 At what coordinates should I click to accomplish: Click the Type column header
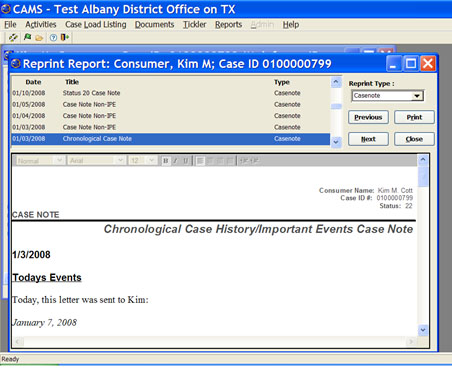click(282, 82)
